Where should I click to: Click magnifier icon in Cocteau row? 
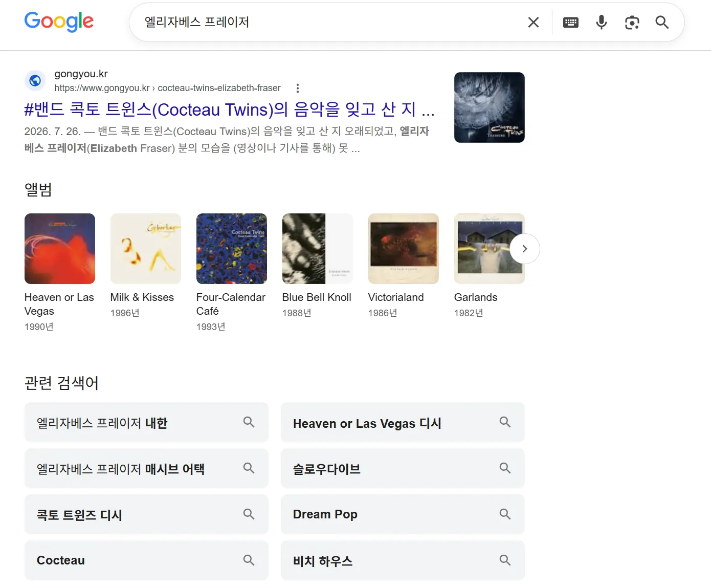(x=249, y=560)
